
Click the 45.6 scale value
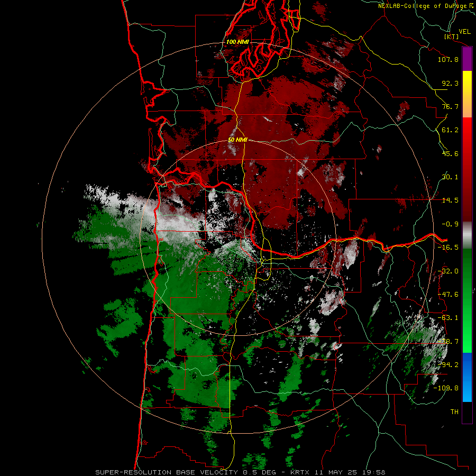(x=450, y=153)
